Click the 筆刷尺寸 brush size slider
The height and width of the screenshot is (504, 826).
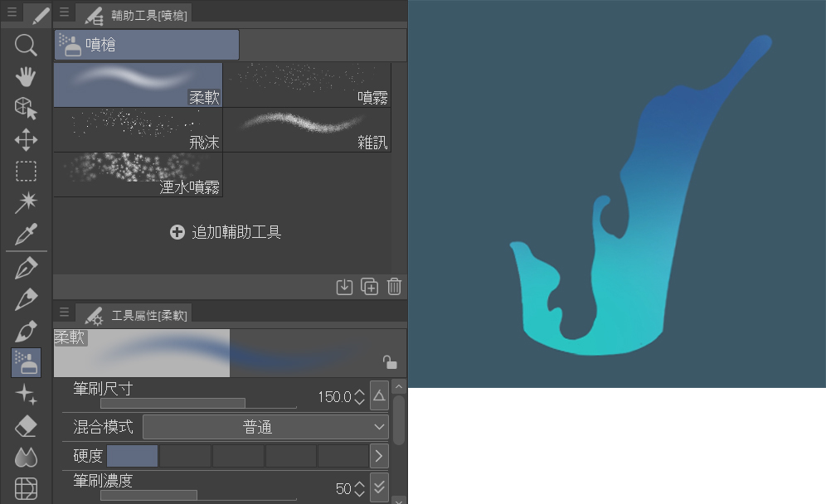[198, 404]
